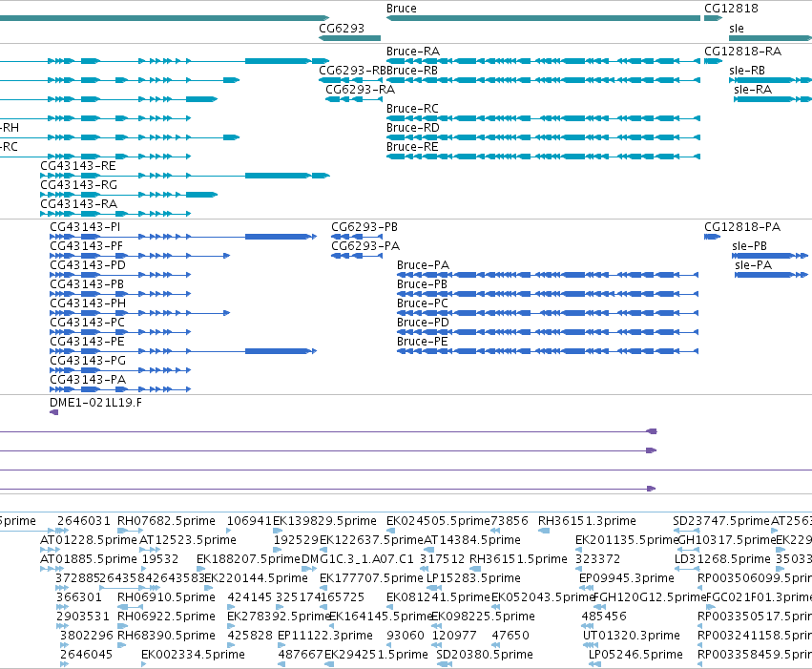The image size is (812, 669).
Task: Open the Bruce-RA transcript label
Action: 413,52
